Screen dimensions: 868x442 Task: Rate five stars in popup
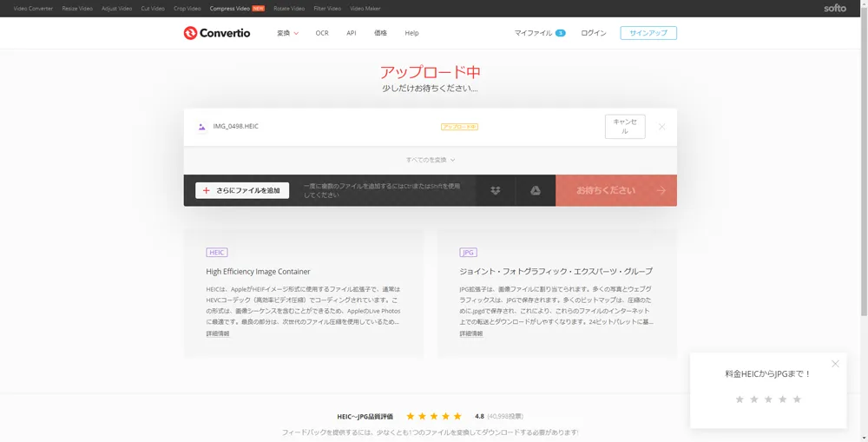pyautogui.click(x=797, y=399)
